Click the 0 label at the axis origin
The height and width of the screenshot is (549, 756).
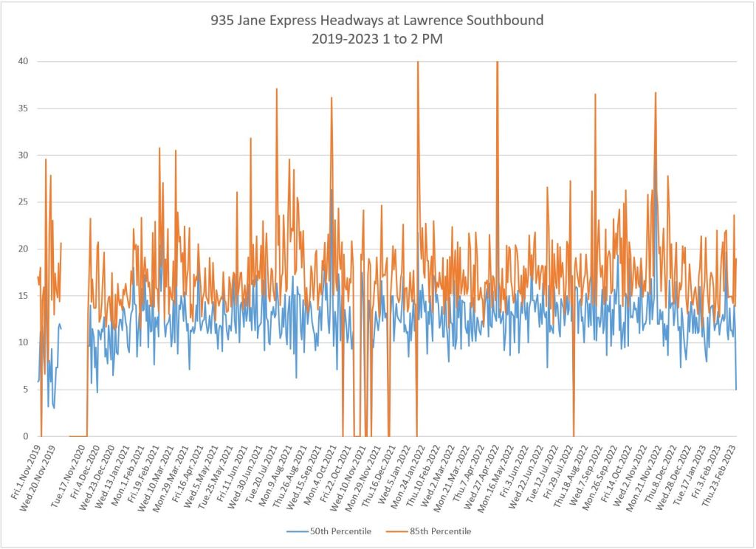(x=26, y=436)
